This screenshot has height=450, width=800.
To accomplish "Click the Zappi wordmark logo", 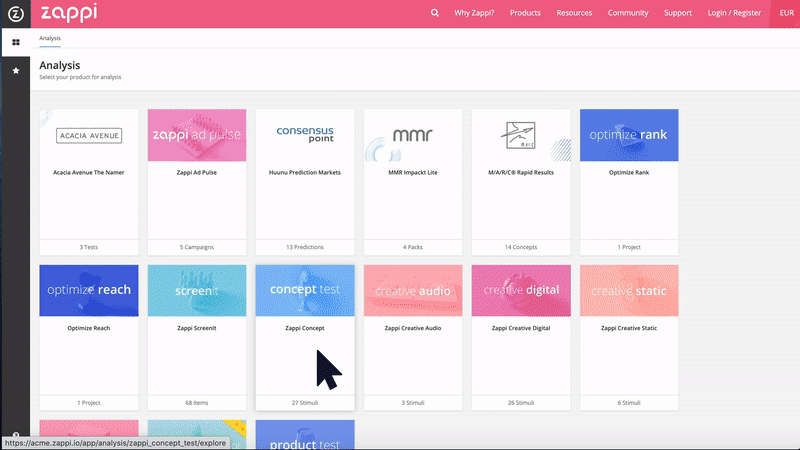I will pos(69,12).
